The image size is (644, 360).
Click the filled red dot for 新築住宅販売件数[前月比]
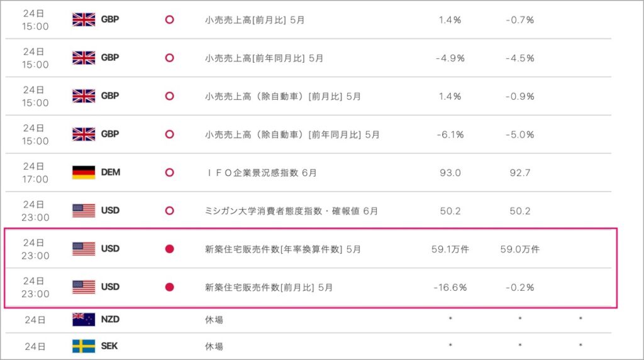(169, 287)
